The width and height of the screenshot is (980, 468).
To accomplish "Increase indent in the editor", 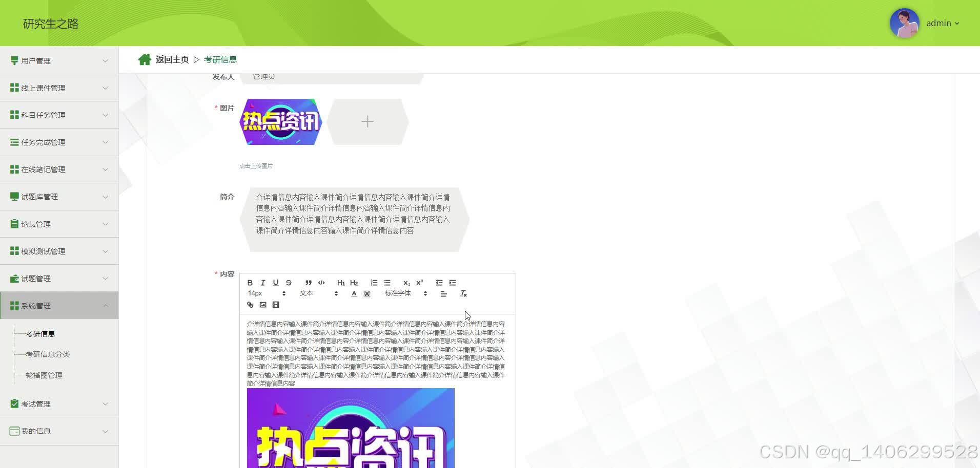I will pos(453,283).
